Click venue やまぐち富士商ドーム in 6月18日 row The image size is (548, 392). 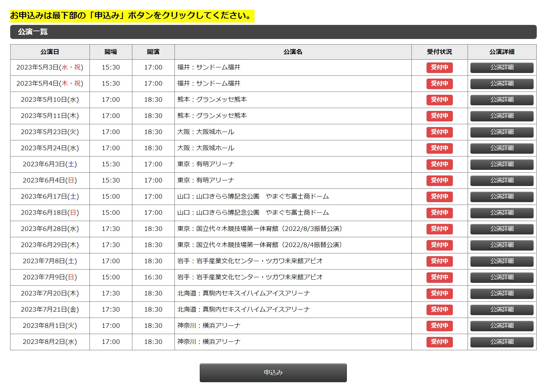click(297, 213)
